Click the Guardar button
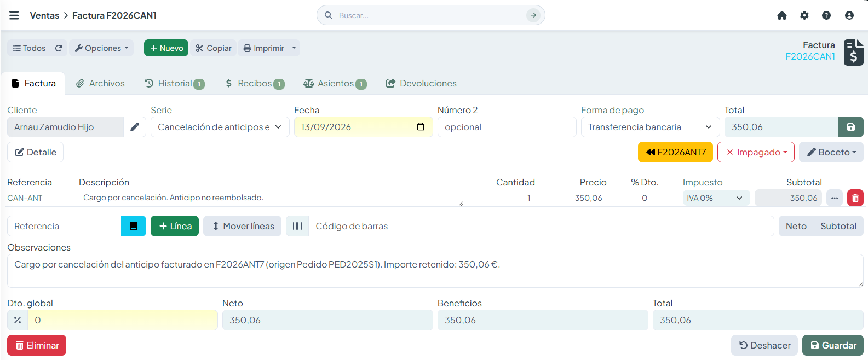This screenshot has width=868, height=360. pyautogui.click(x=833, y=345)
